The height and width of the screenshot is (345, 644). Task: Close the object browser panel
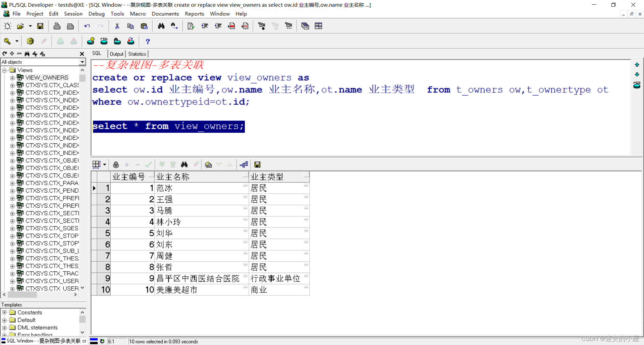pyautogui.click(x=82, y=54)
